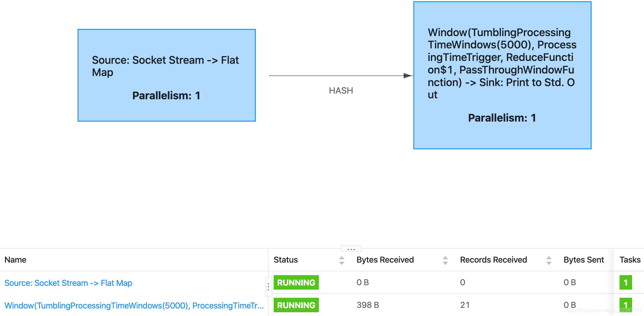Sort table by Records Received column

point(549,260)
